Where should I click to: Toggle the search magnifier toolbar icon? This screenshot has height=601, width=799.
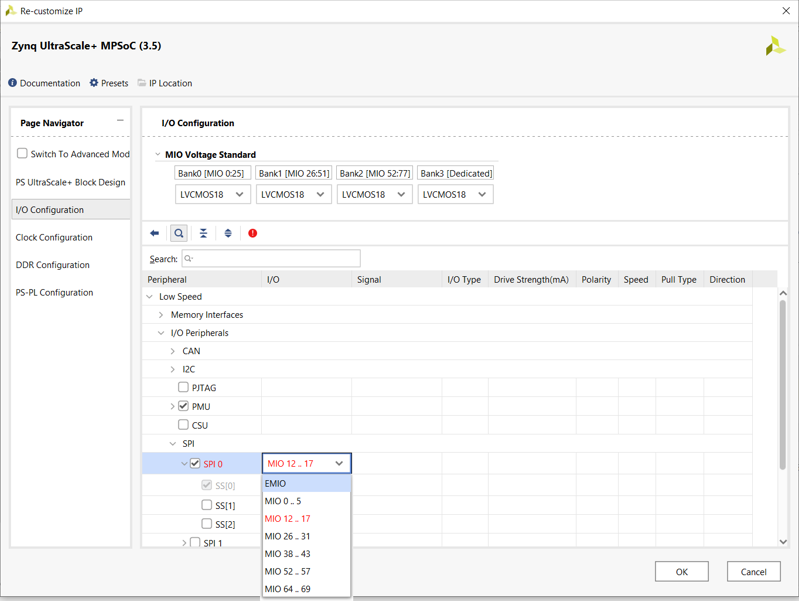[179, 233]
